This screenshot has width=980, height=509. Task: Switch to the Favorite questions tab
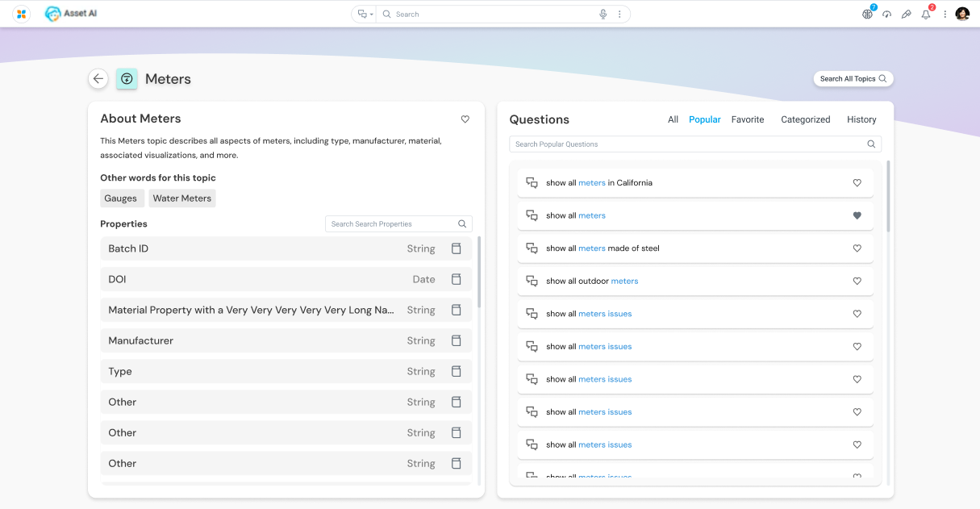coord(747,119)
